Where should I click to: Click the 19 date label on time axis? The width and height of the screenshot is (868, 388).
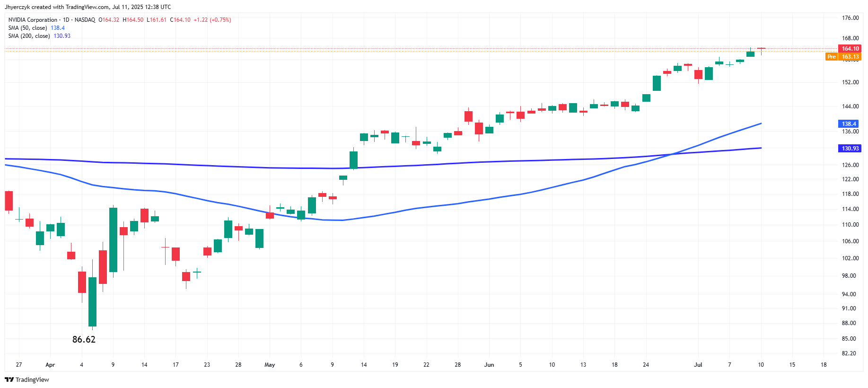[395, 365]
